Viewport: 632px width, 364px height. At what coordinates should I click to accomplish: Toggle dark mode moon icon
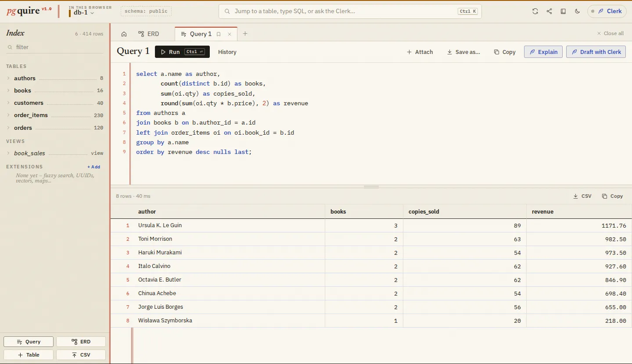(x=577, y=11)
